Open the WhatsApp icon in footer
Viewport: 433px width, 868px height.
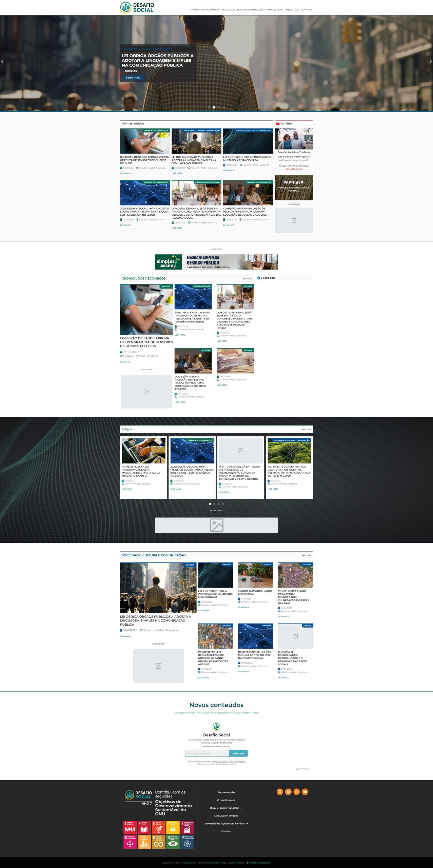[x=297, y=792]
